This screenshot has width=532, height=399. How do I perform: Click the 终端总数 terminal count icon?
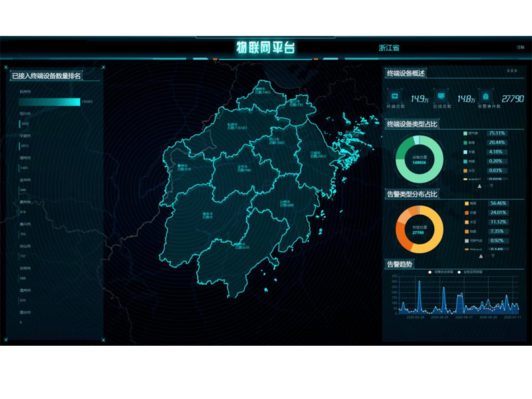(394, 96)
